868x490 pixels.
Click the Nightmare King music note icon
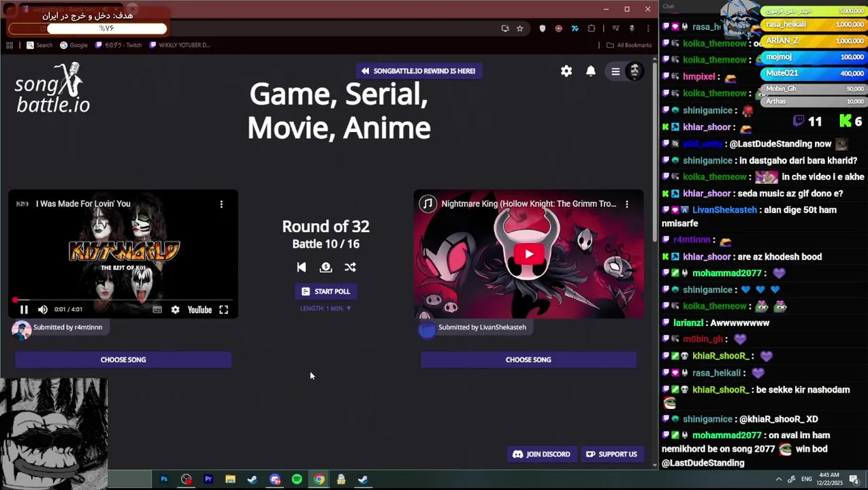click(428, 203)
